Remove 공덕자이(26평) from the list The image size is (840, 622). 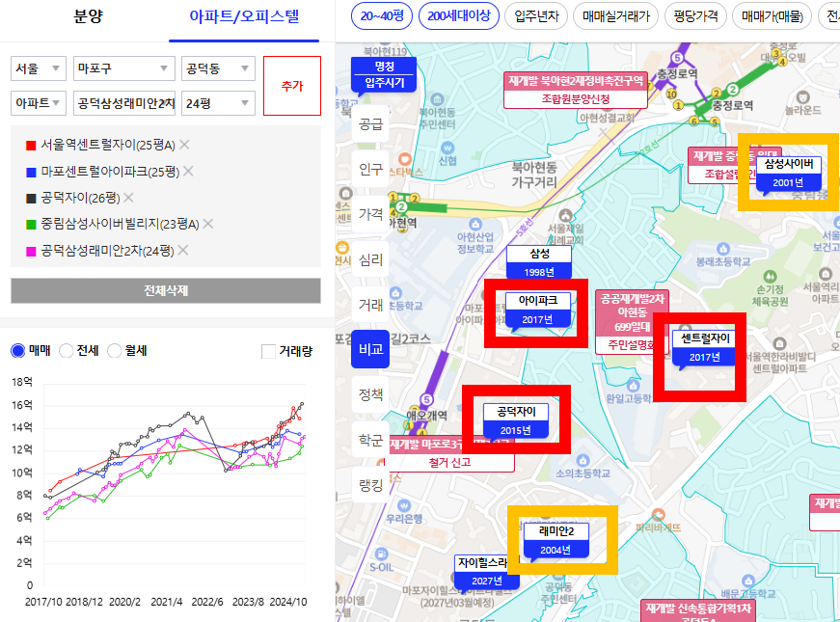128,198
